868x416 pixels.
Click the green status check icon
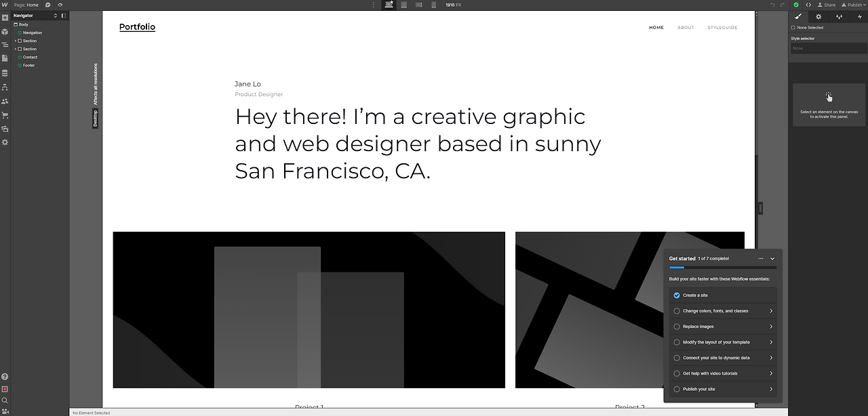(796, 5)
